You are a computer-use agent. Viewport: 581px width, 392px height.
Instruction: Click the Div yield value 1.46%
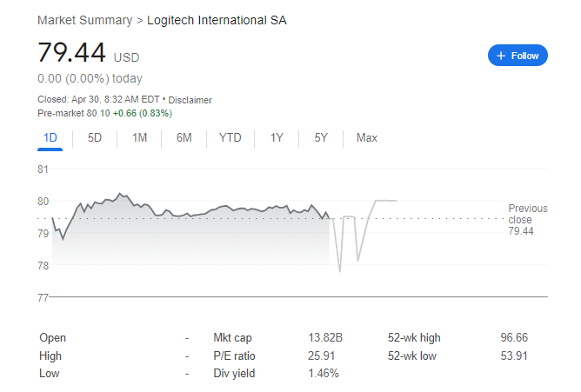[323, 373]
